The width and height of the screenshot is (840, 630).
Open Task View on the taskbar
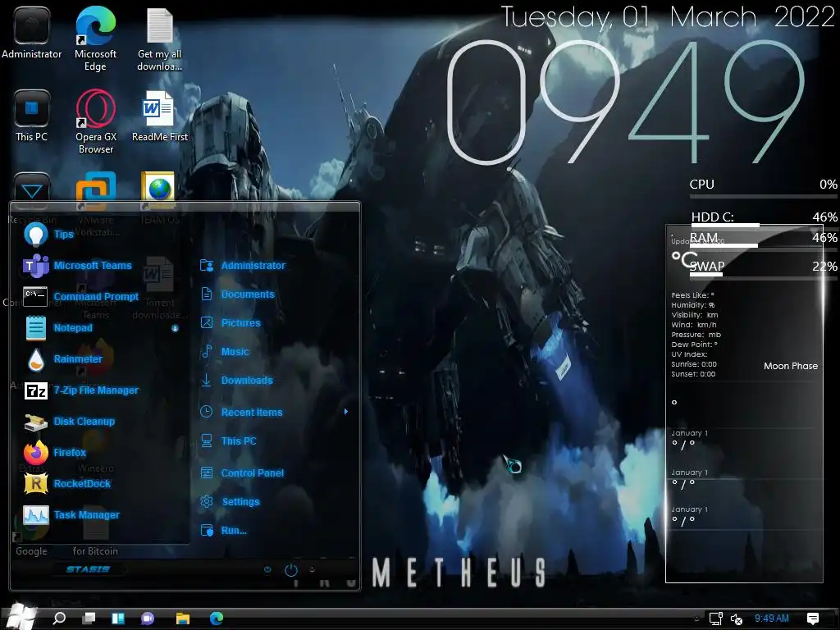89,619
